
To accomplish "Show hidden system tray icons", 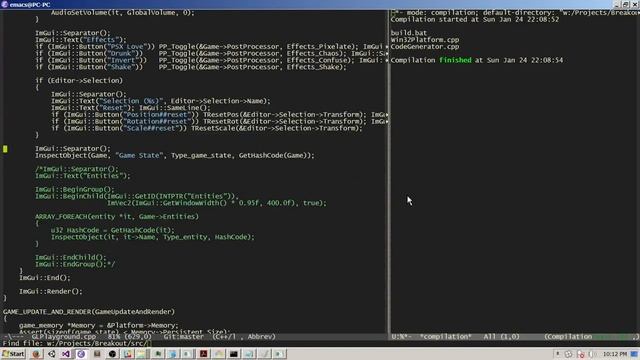I will point(558,354).
